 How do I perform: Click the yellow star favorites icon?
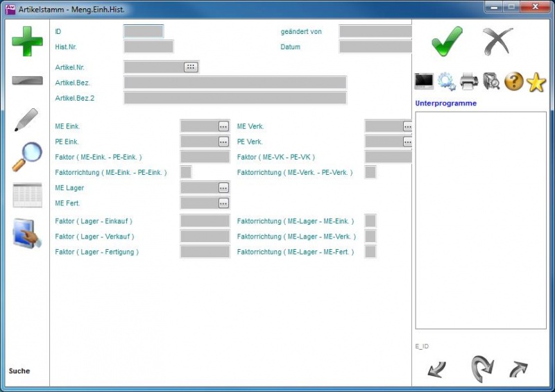tap(536, 83)
